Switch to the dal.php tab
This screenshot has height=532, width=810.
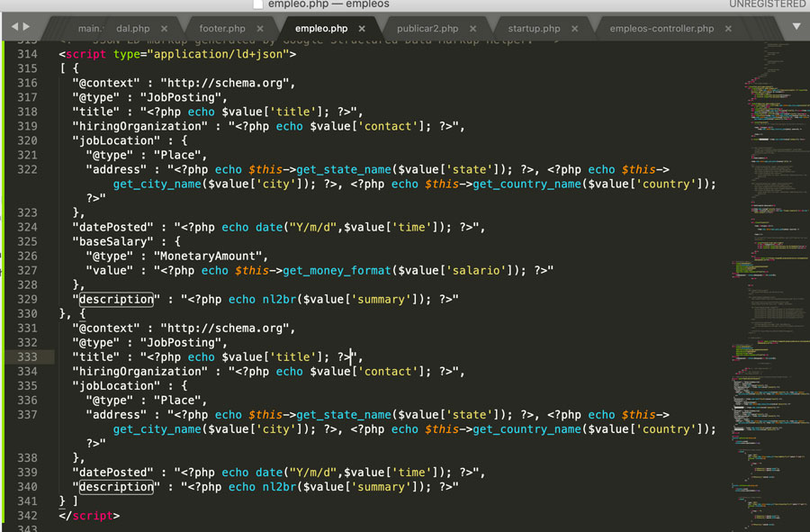click(x=133, y=29)
